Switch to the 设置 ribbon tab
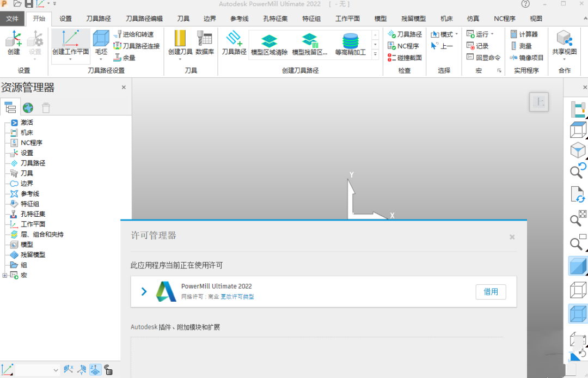Image resolution: width=588 pixels, height=378 pixels. tap(65, 19)
